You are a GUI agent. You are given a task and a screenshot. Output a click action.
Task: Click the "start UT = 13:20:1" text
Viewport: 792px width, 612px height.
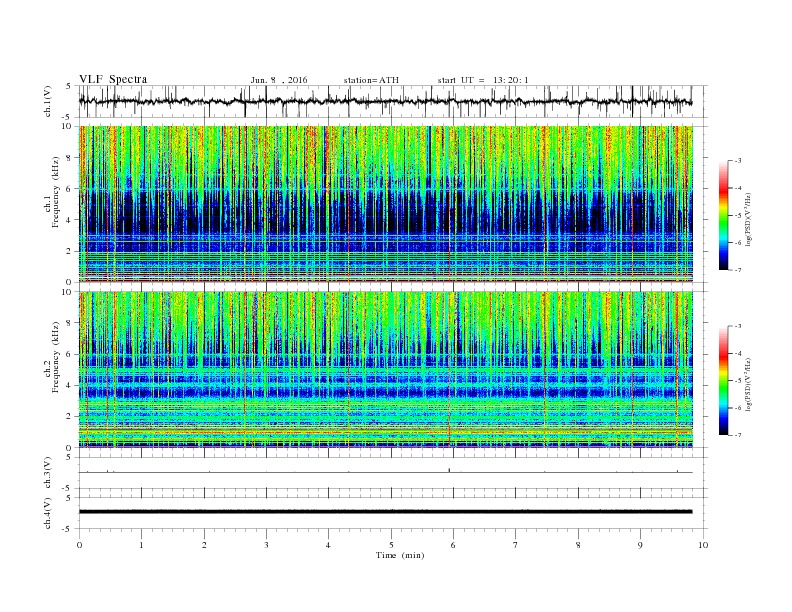[483, 80]
